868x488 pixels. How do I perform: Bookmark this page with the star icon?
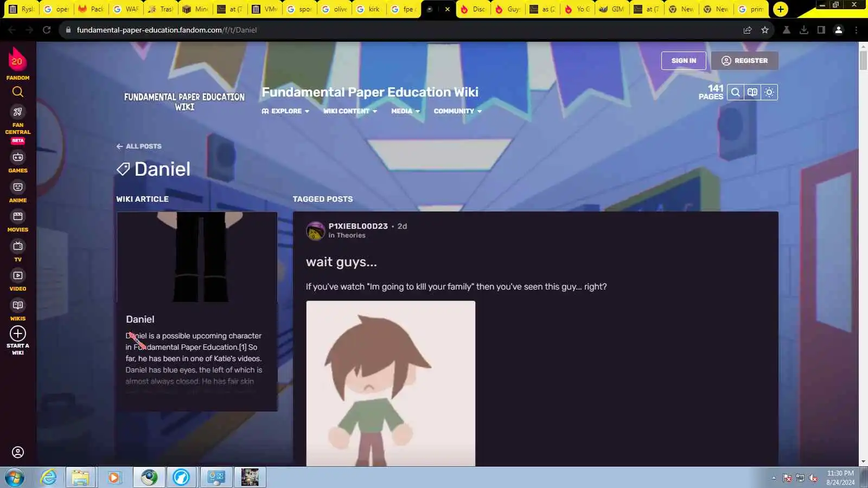765,30
